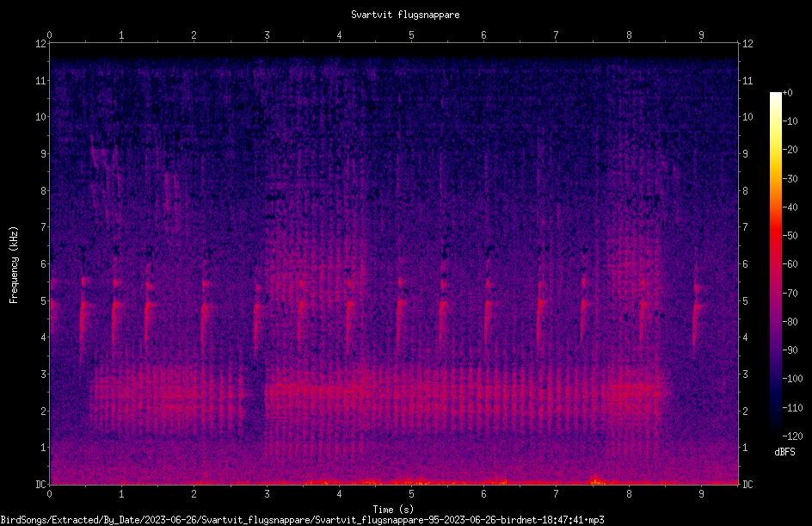Click the '3' tick label on the top time axis
This screenshot has width=812, height=526.
267,34
